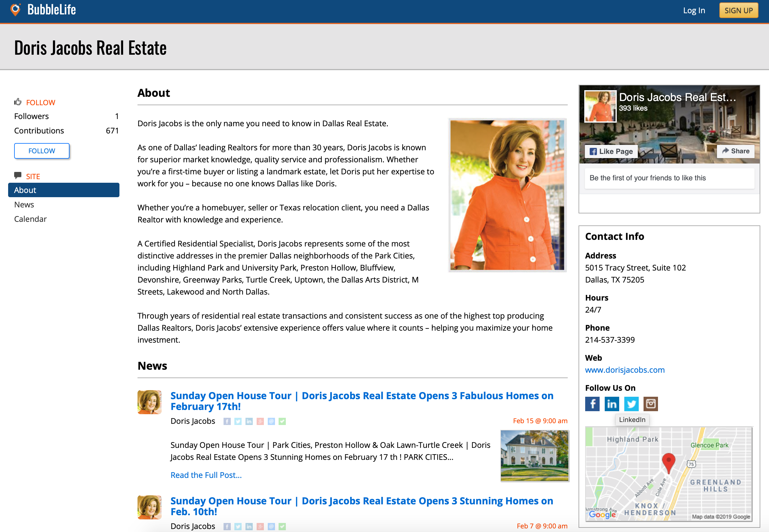This screenshot has height=532, width=769.
Task: Select the Calendar tab in sidebar
Action: [30, 219]
